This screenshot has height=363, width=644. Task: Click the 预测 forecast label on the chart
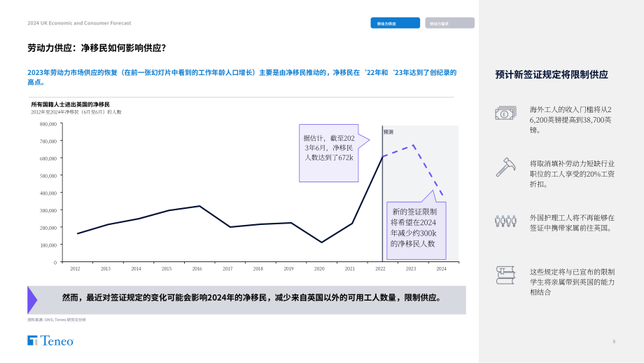[x=388, y=132]
